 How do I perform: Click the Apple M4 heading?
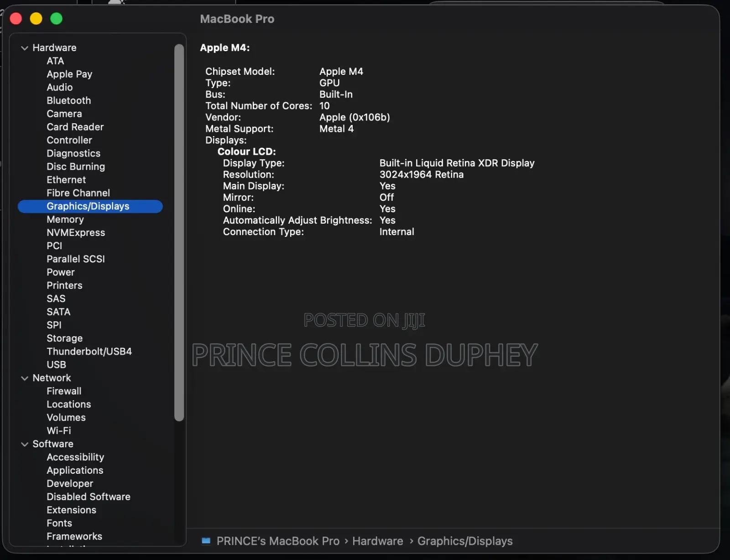(225, 48)
